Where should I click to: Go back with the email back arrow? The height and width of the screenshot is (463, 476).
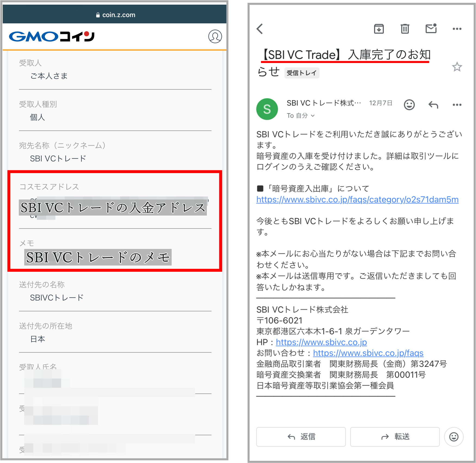pos(260,29)
